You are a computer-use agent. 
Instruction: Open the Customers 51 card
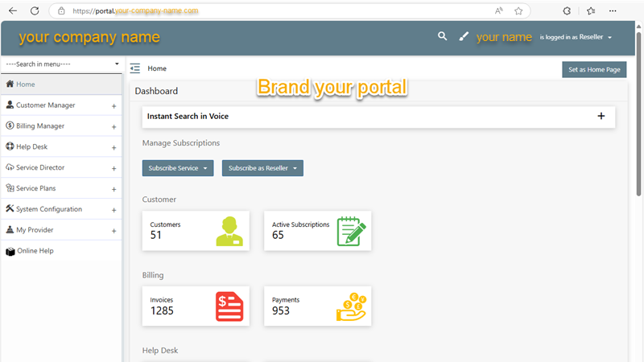tap(196, 231)
